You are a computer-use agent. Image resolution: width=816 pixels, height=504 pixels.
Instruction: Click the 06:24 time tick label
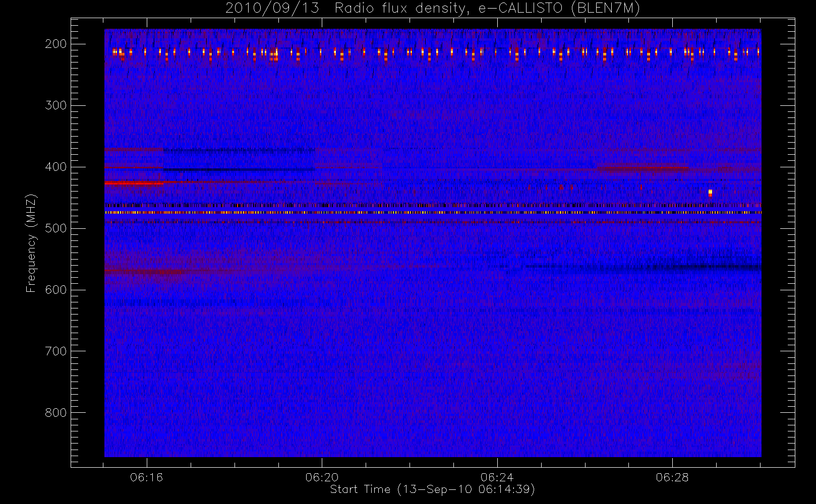point(497,477)
